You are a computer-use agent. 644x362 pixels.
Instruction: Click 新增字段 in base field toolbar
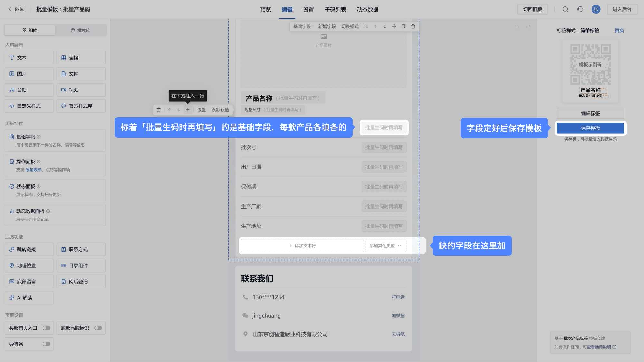(327, 27)
